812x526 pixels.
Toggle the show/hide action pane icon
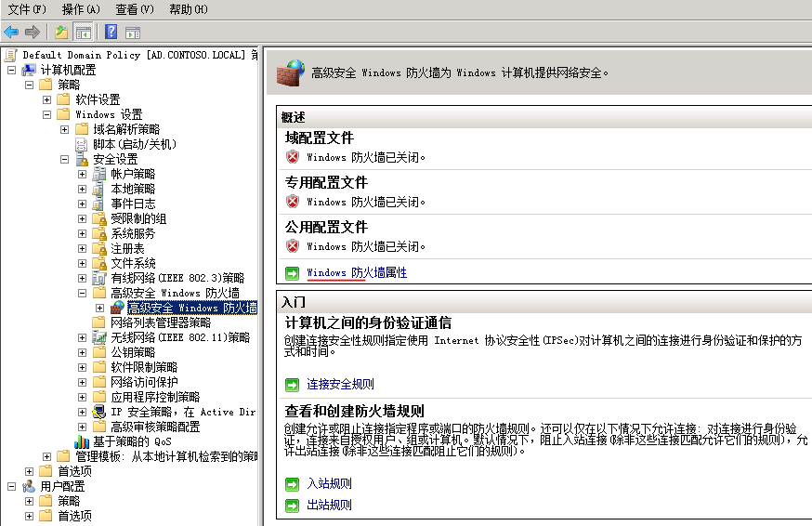[x=133, y=33]
